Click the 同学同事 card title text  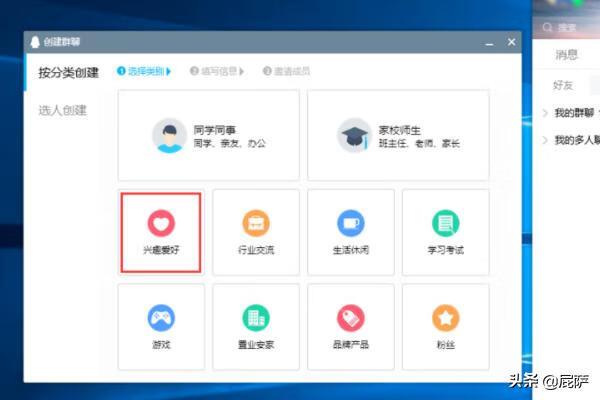click(x=215, y=130)
